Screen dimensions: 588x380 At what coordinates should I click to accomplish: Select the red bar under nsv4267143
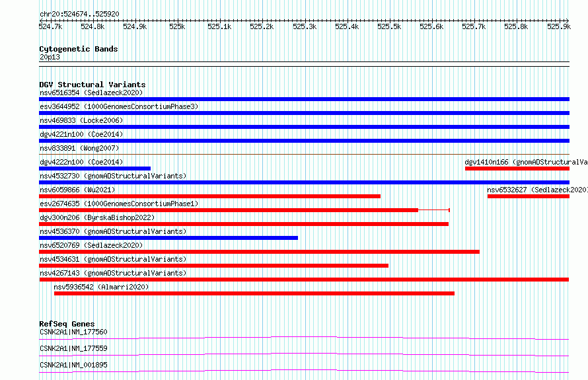304,280
